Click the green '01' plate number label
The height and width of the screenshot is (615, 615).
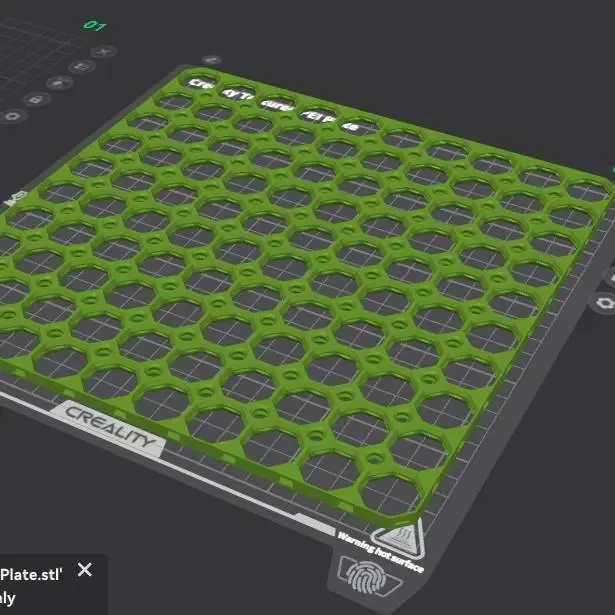95,26
